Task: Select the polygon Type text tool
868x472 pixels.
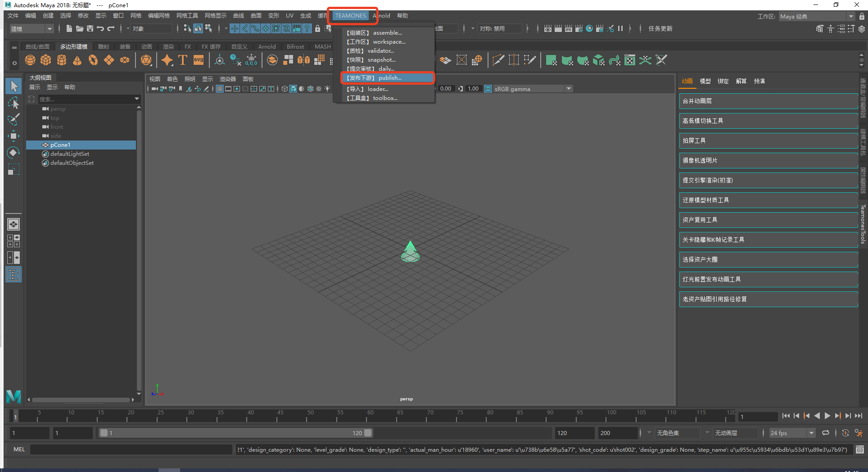Action: click(x=183, y=60)
